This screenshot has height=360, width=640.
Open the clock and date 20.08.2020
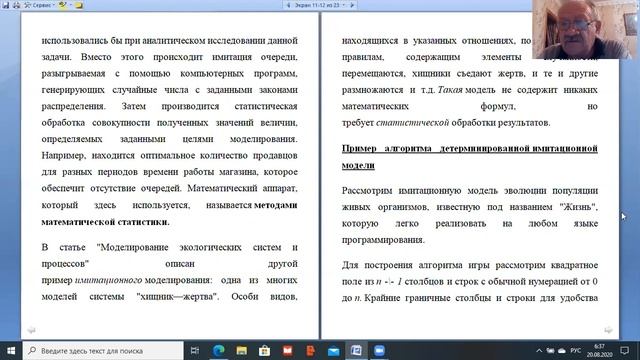click(599, 351)
